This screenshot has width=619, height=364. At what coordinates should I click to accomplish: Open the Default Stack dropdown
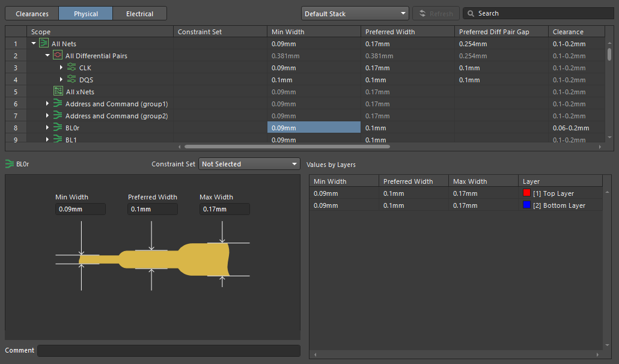[x=355, y=13]
